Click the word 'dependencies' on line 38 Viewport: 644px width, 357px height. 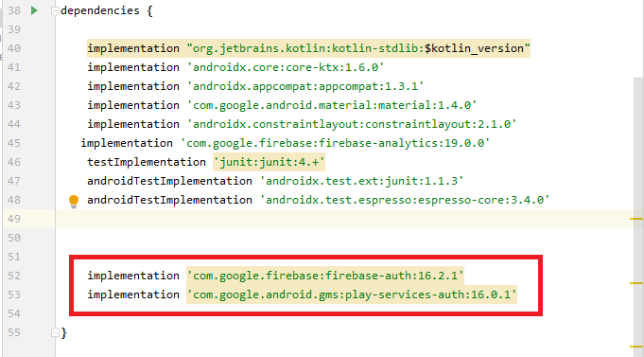coord(100,10)
